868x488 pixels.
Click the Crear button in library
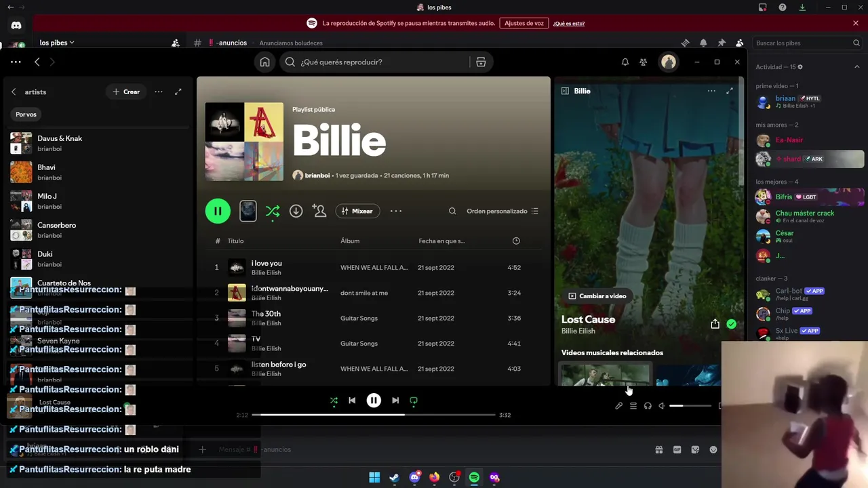(x=126, y=91)
